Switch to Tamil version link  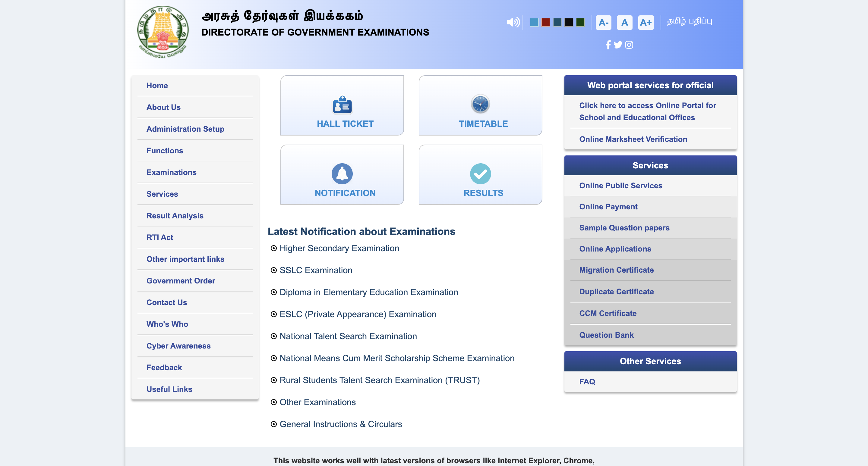tap(690, 21)
